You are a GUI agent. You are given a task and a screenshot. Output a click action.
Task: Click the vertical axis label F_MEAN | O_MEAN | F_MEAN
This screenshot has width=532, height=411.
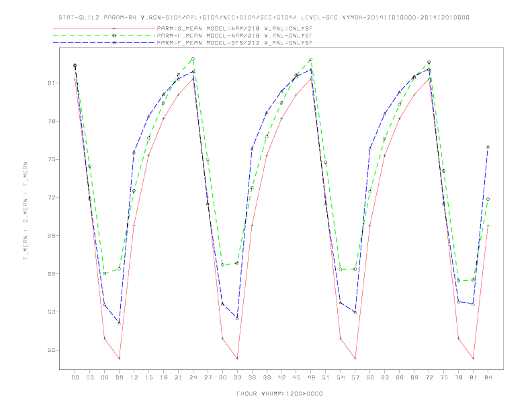click(26, 211)
